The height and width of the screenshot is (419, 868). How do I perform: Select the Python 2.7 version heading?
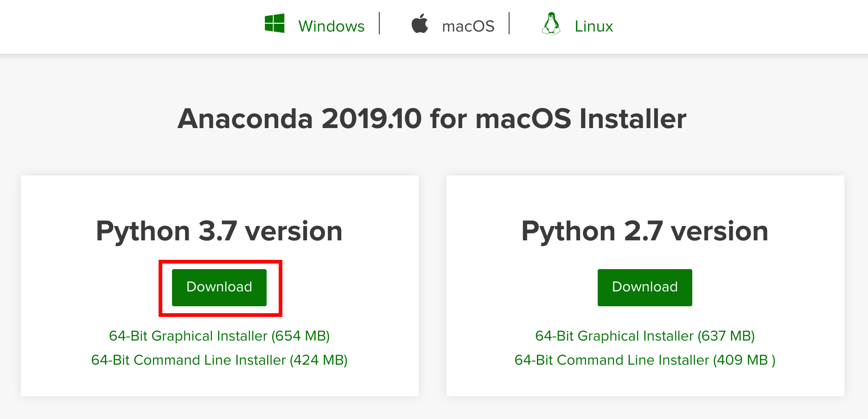coord(645,231)
